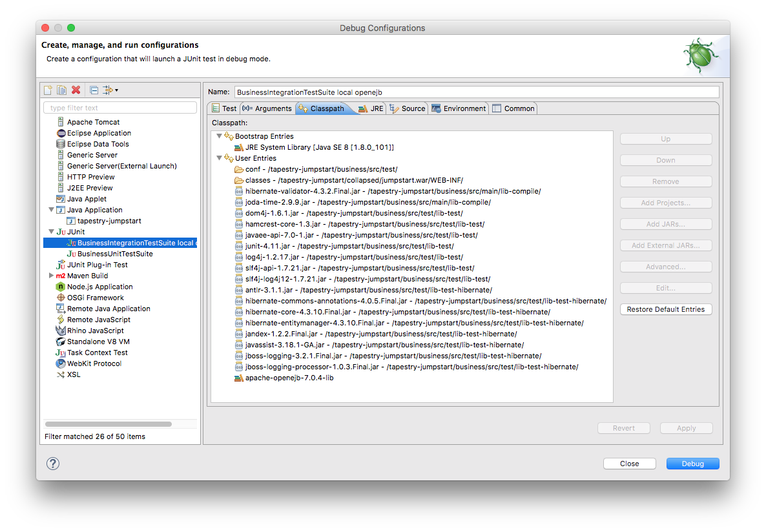The image size is (766, 532).
Task: Collapse the User Entries node
Action: point(220,158)
